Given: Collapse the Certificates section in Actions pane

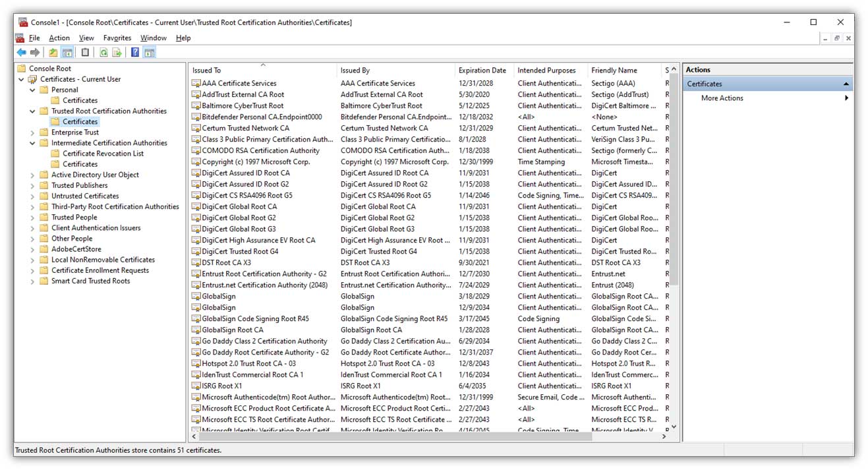Looking at the screenshot, I should click(846, 84).
